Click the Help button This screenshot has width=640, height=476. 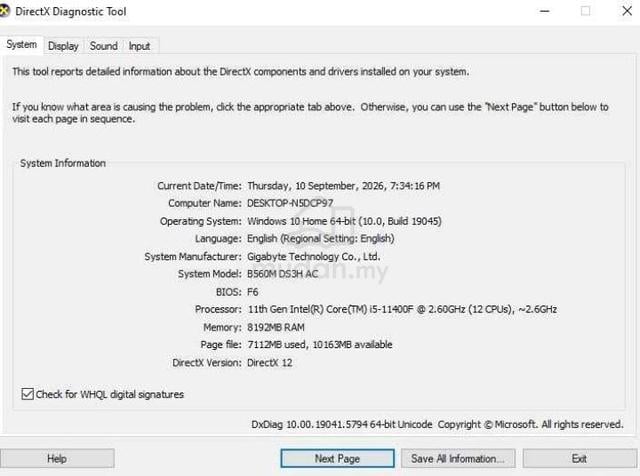click(57, 459)
